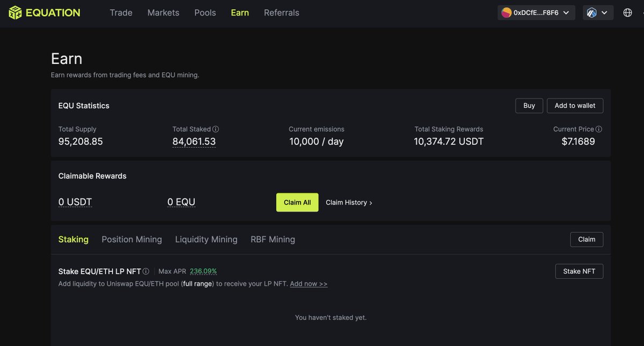Click the 0 EQU claimable value
Screen dimensions: 644x346
click(x=181, y=202)
